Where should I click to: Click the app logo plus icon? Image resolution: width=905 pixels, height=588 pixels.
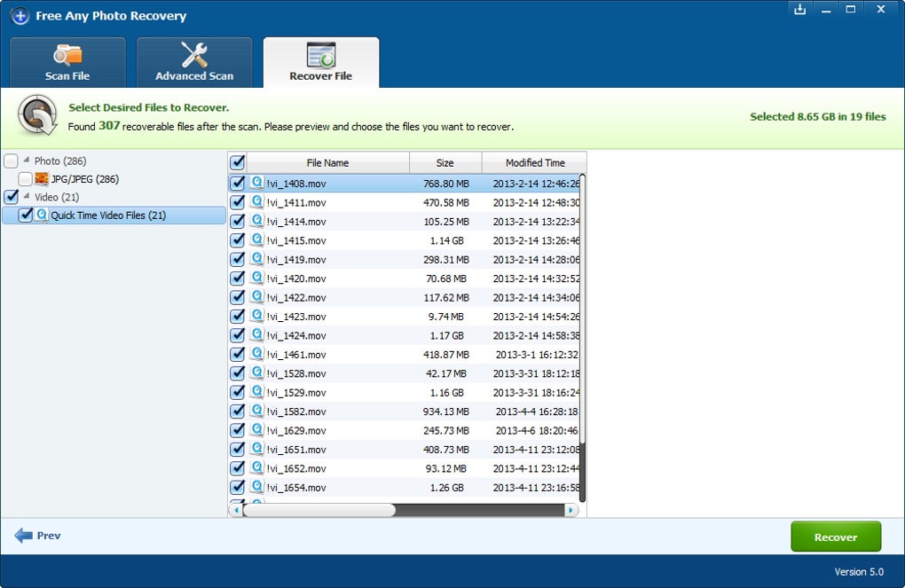[20, 16]
